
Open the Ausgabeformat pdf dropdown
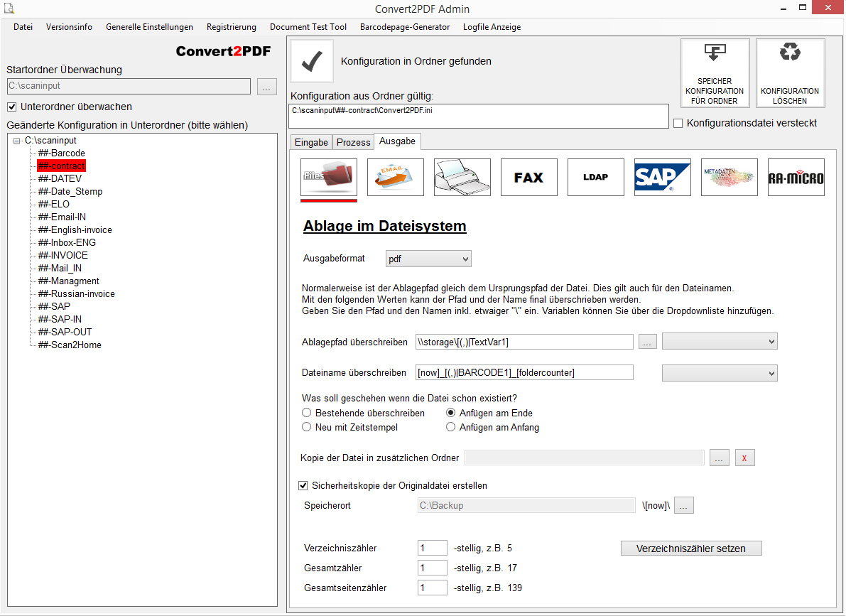click(428, 259)
